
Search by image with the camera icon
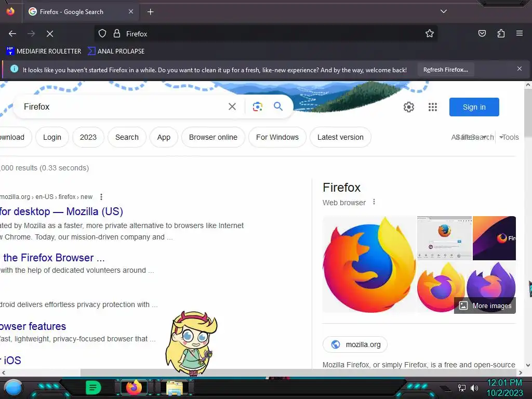click(x=258, y=107)
